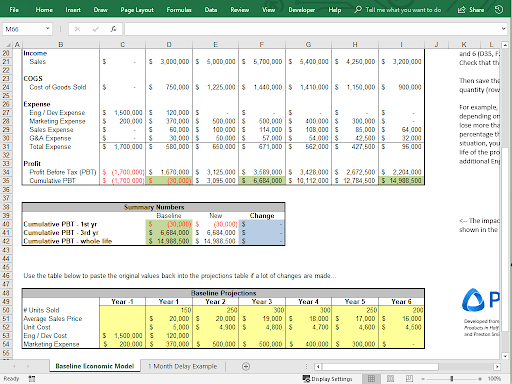This screenshot has height=384, width=512.
Task: Switch to Normal view icon
Action: [x=371, y=379]
